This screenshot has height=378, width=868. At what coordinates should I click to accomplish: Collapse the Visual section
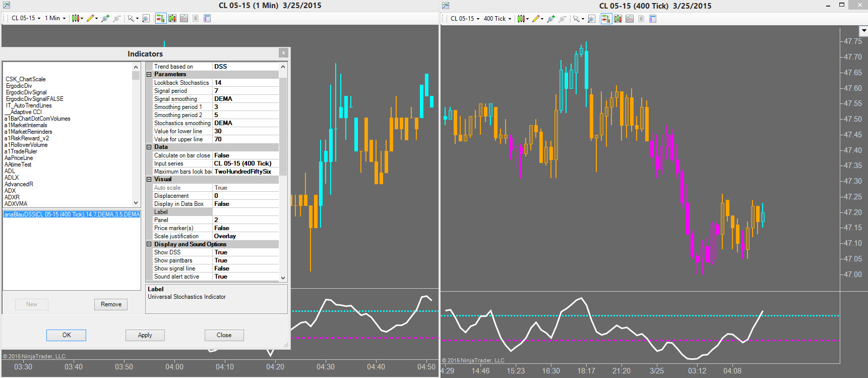149,179
